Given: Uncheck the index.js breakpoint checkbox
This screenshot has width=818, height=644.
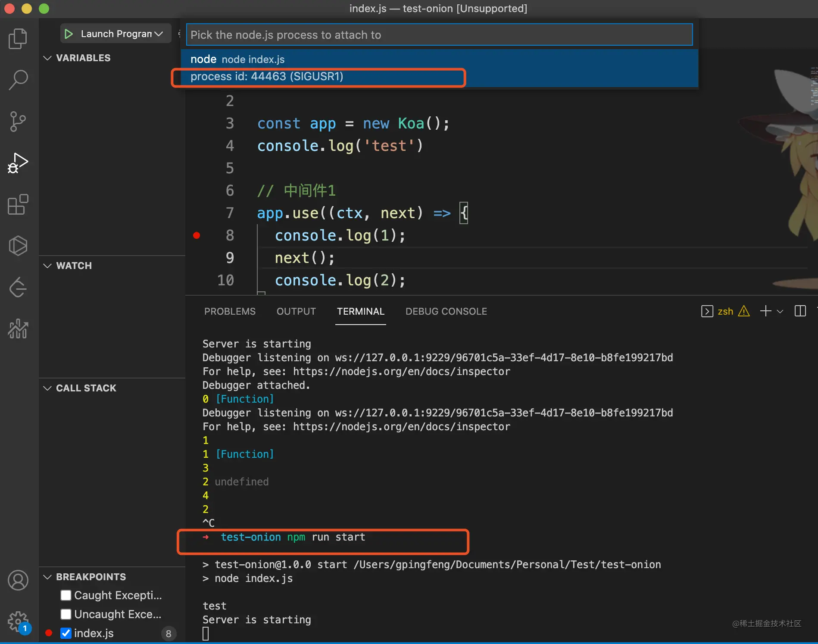Looking at the screenshot, I should [x=66, y=633].
